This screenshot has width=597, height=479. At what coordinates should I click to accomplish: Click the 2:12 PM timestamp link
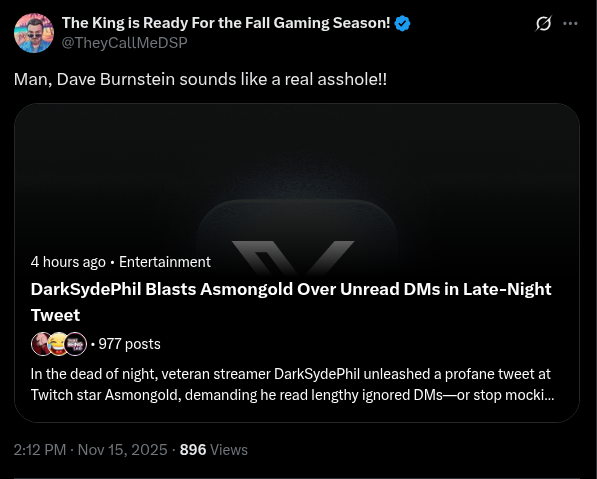pyautogui.click(x=40, y=450)
